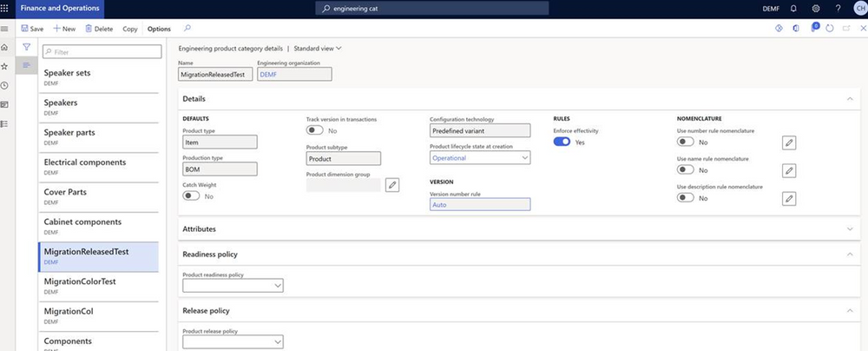Open Modules list icon in sidebar
868x351 pixels.
pyautogui.click(x=4, y=123)
